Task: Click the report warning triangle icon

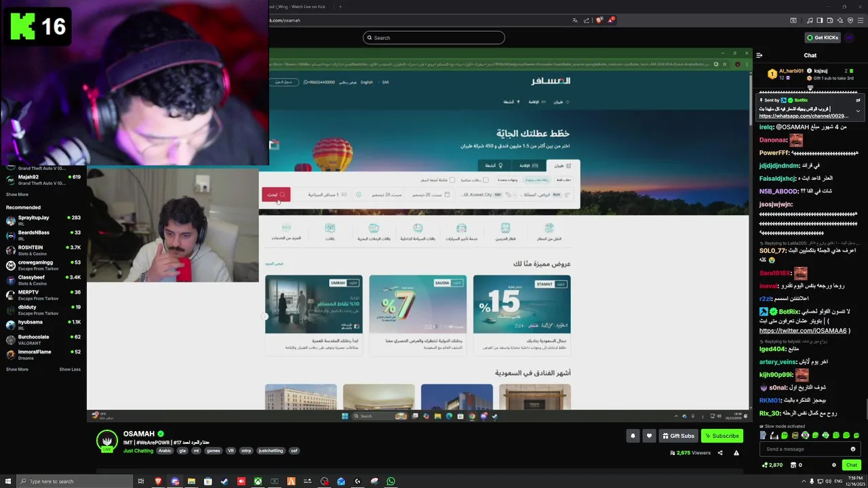Action: pyautogui.click(x=736, y=453)
